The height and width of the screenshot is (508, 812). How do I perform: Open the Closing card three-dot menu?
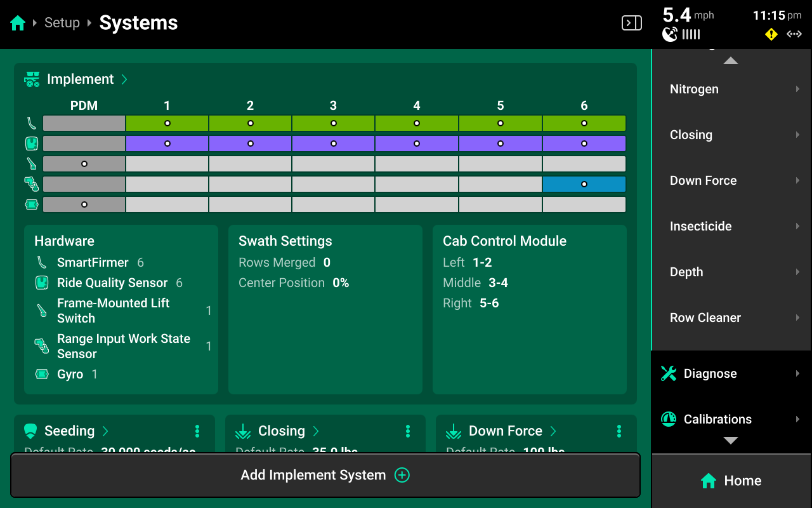click(x=408, y=431)
